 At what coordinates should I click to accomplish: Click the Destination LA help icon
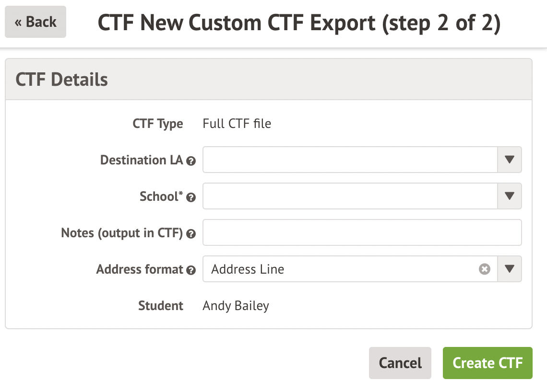191,161
